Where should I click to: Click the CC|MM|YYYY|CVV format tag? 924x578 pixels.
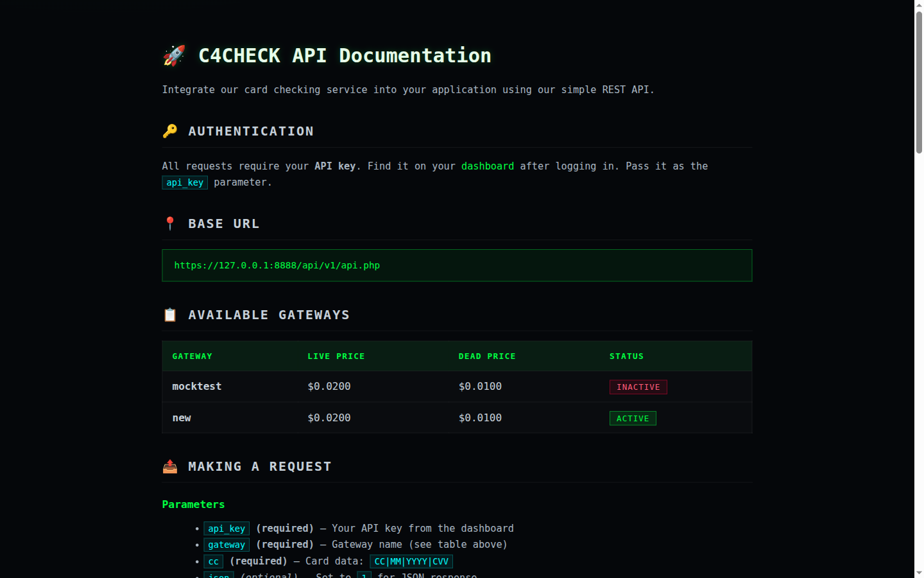click(411, 561)
